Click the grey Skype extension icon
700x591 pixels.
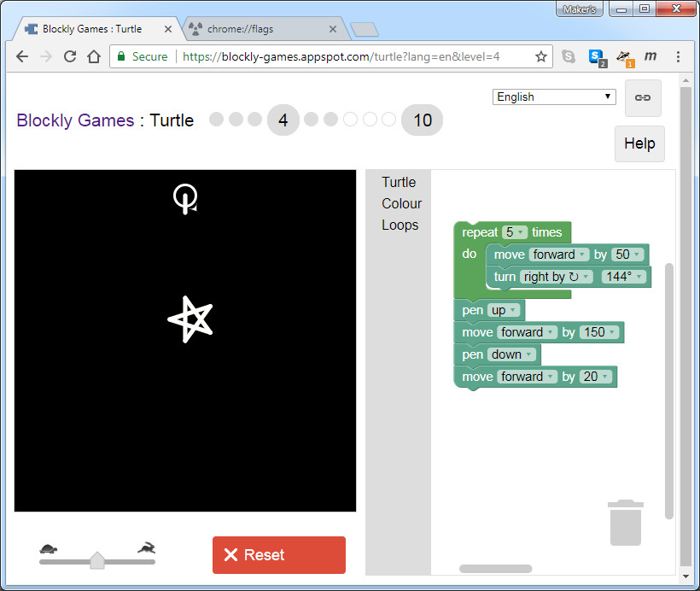[569, 56]
